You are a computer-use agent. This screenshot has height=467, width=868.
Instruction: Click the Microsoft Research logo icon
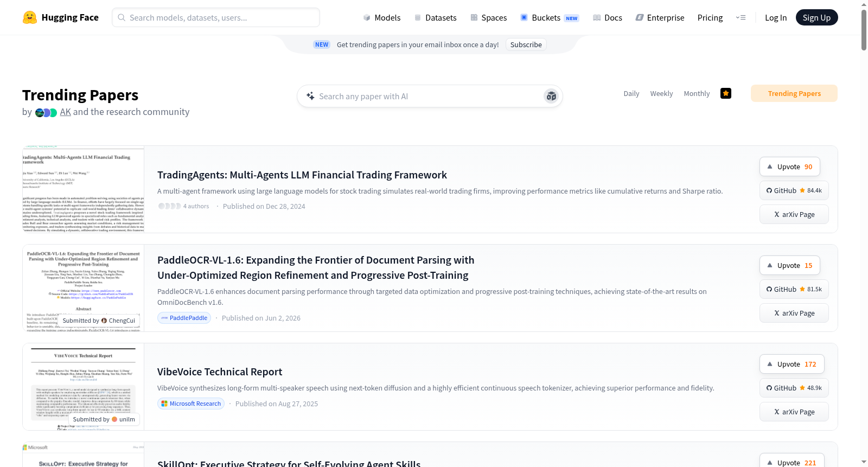coord(164,404)
